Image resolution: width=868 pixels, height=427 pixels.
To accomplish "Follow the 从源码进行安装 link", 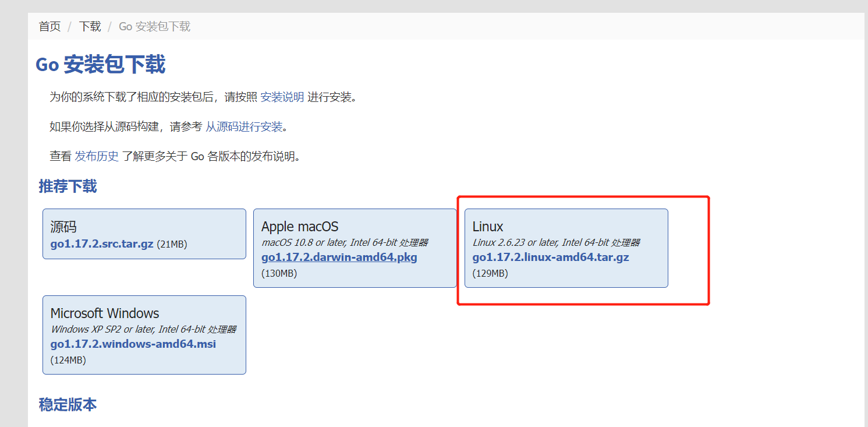I will tap(244, 126).
